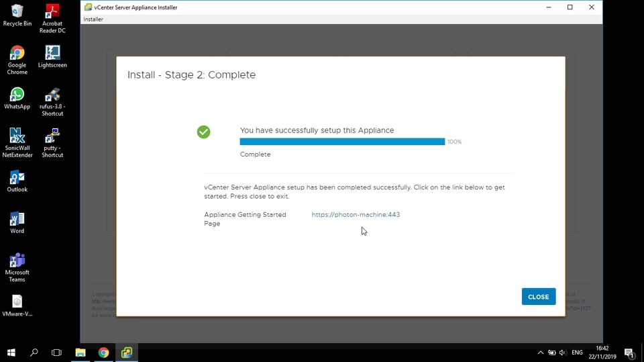Open SonicWall NetExtender desktop icon
This screenshot has width=644, height=362.
[17, 143]
